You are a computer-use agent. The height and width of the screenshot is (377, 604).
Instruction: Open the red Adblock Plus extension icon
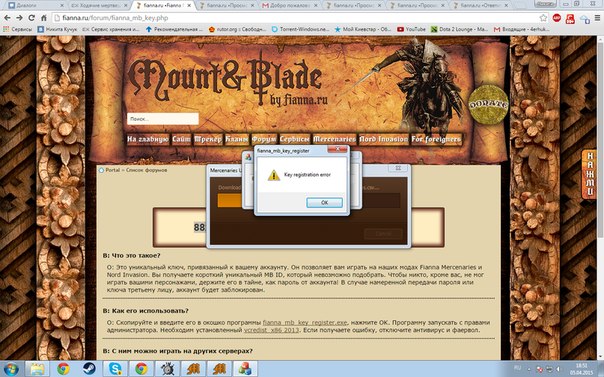(557, 18)
